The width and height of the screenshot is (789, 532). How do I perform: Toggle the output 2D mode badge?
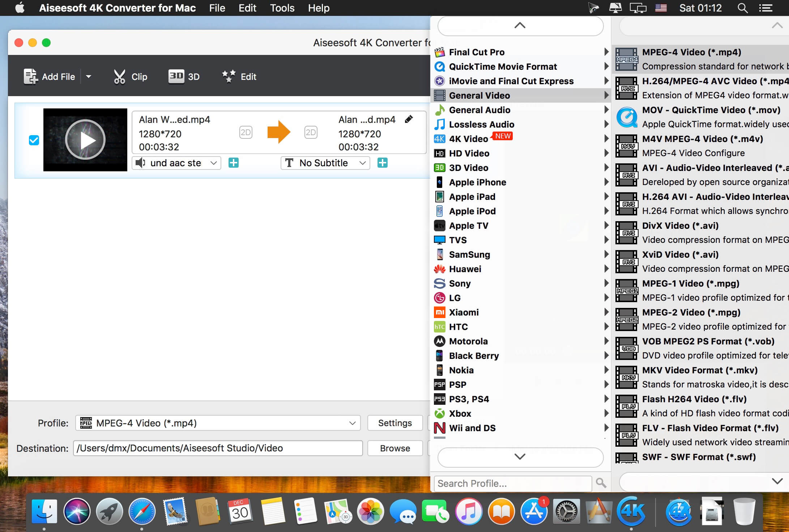pyautogui.click(x=311, y=132)
